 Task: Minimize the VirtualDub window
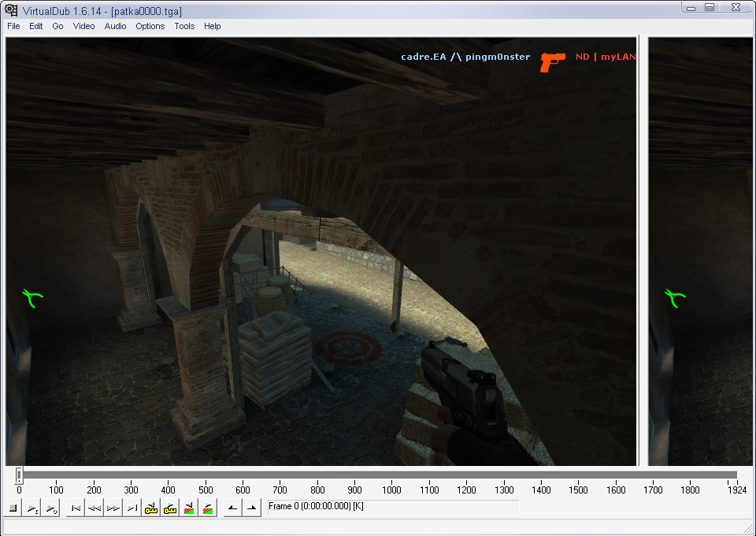coord(691,7)
